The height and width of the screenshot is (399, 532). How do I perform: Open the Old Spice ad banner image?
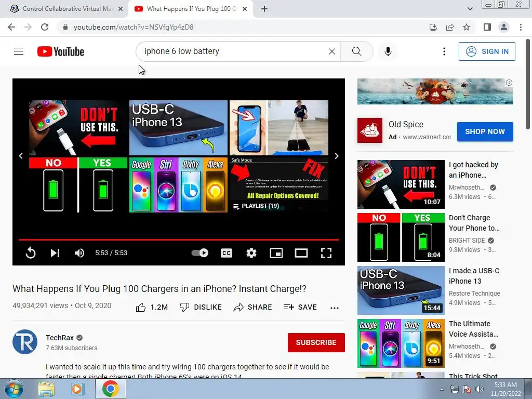(x=435, y=91)
